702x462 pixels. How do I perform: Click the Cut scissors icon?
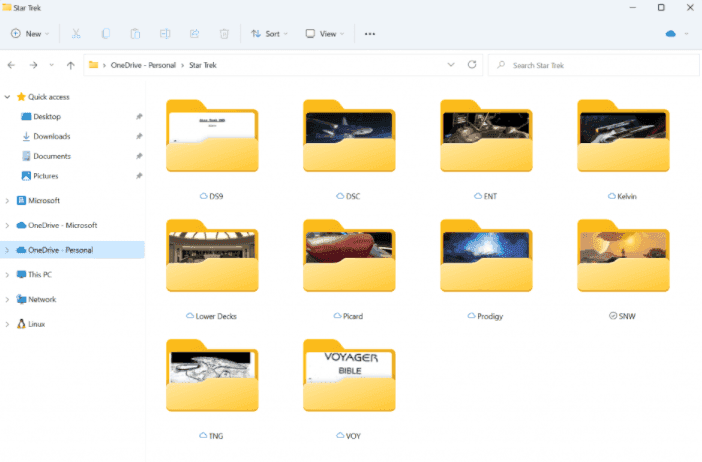point(76,34)
